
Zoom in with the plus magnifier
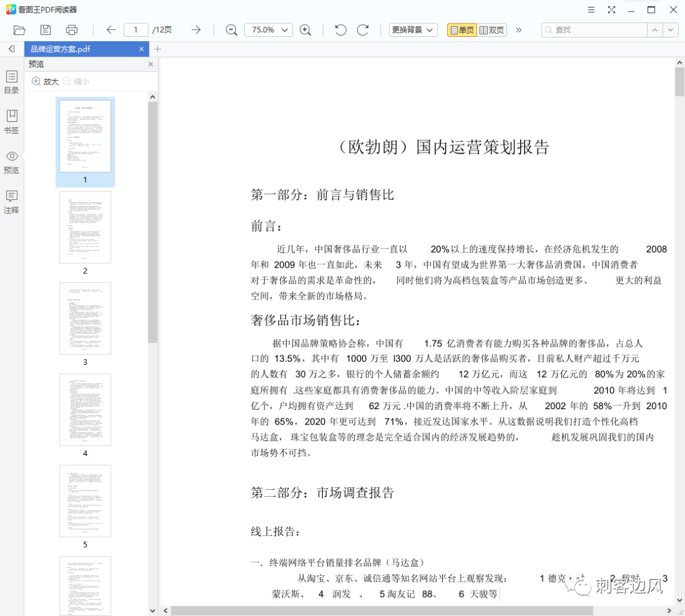(x=305, y=30)
